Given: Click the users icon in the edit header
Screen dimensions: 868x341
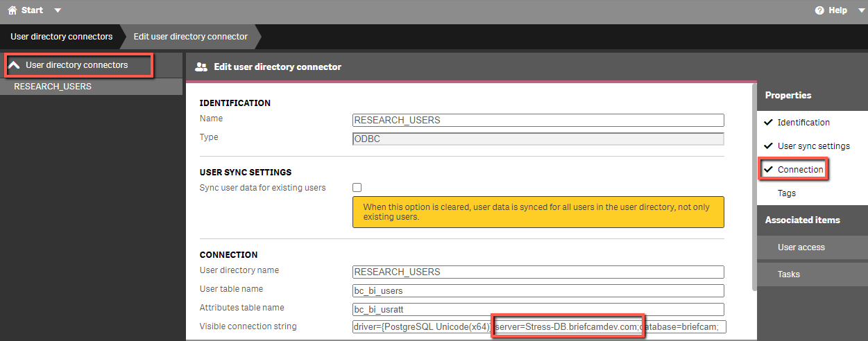Looking at the screenshot, I should (x=201, y=67).
